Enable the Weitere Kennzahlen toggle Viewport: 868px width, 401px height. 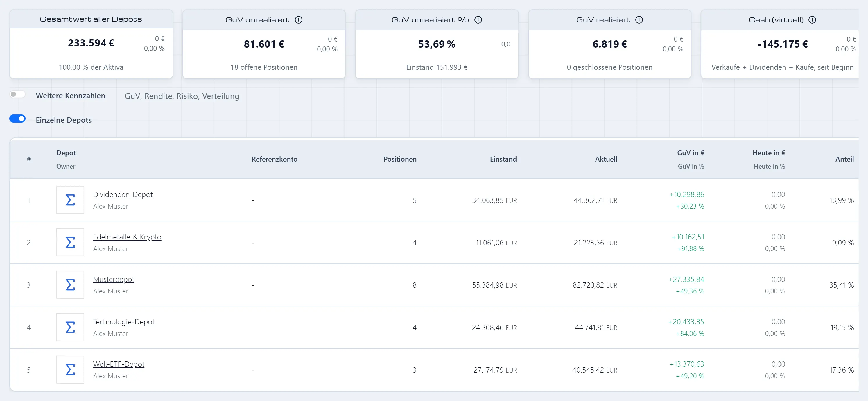[x=17, y=94]
